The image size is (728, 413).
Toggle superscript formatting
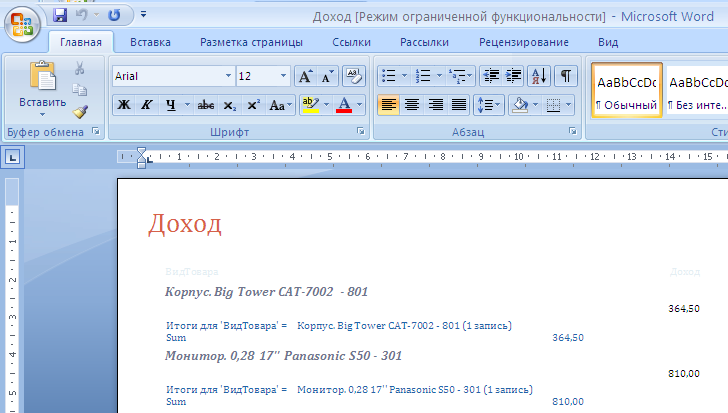point(253,105)
